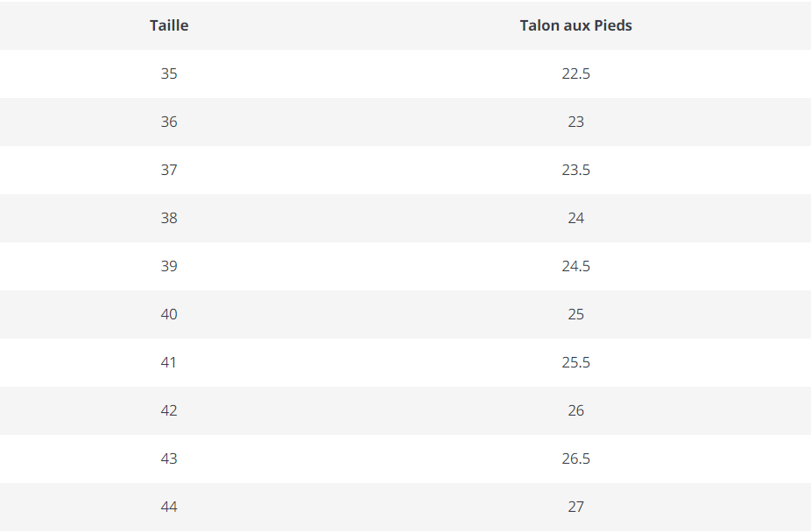Click the 24 measurement value
This screenshot has width=811, height=532.
pyautogui.click(x=575, y=218)
